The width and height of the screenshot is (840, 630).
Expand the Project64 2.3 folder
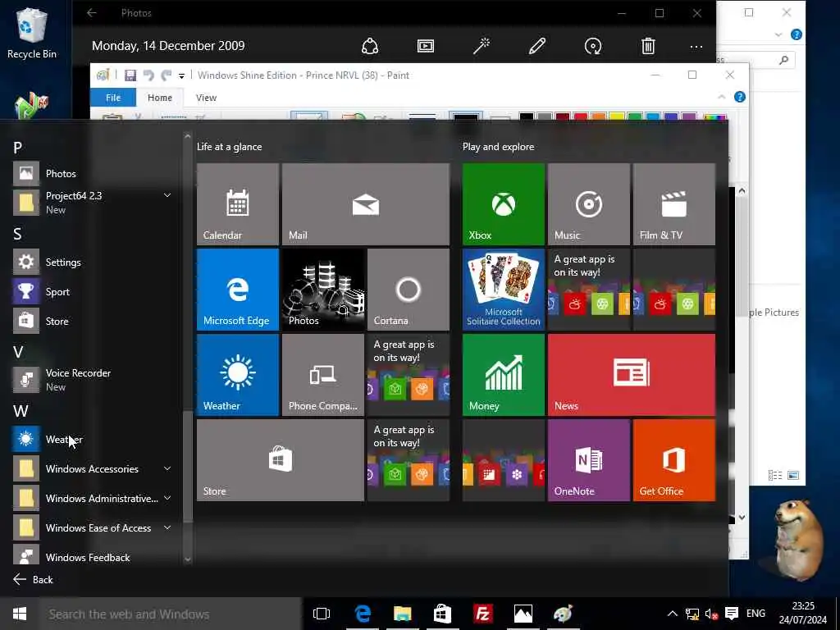(167, 195)
